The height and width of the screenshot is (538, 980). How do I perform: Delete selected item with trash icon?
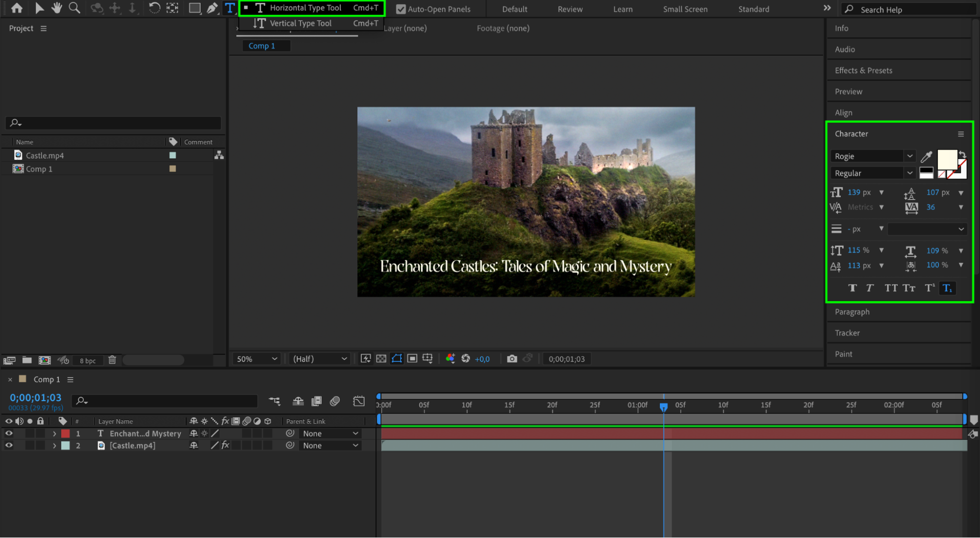(x=112, y=360)
